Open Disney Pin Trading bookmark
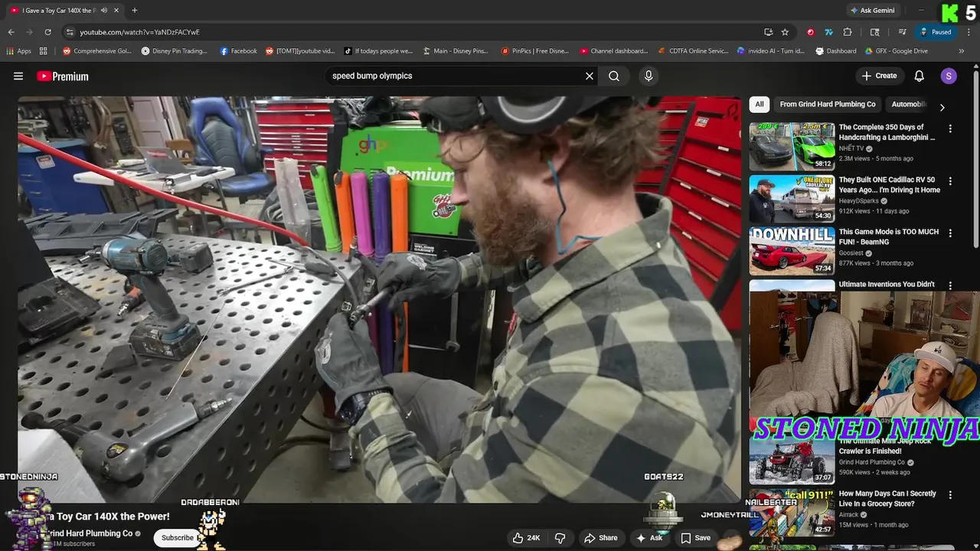 pyautogui.click(x=174, y=51)
